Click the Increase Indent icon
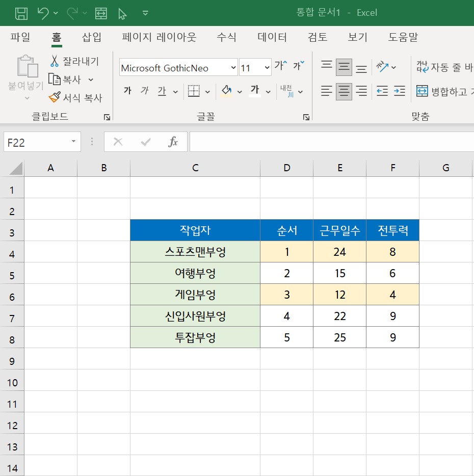Screen dimensions: 474x476 pyautogui.click(x=400, y=91)
